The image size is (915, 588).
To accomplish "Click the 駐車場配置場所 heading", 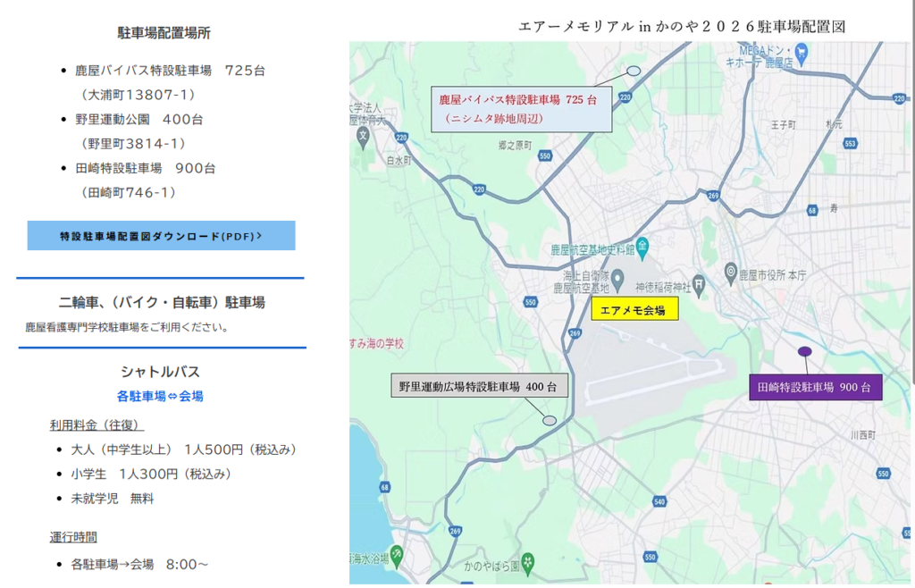I will (x=164, y=33).
